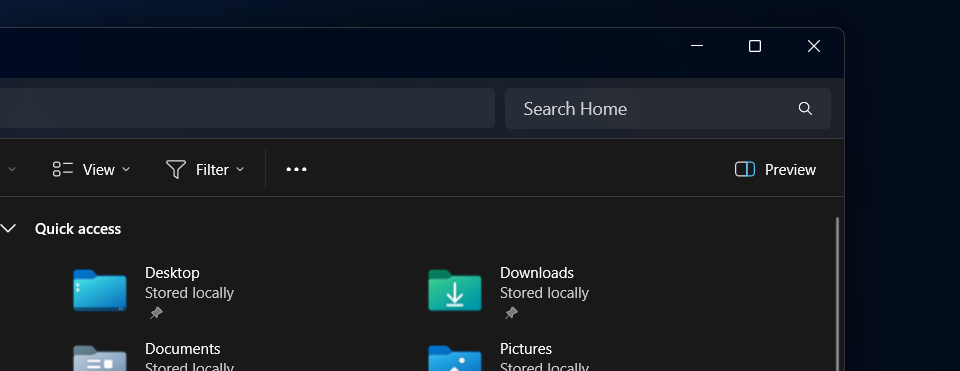Minimize the File Explorer window
Viewport: 960px width, 371px height.
(x=697, y=46)
